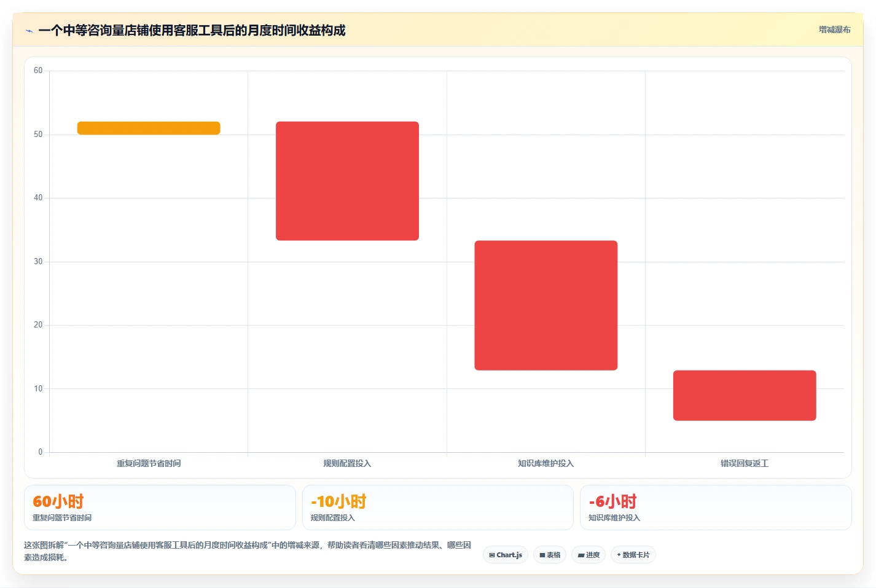Click the -10小时 figure

coord(338,501)
